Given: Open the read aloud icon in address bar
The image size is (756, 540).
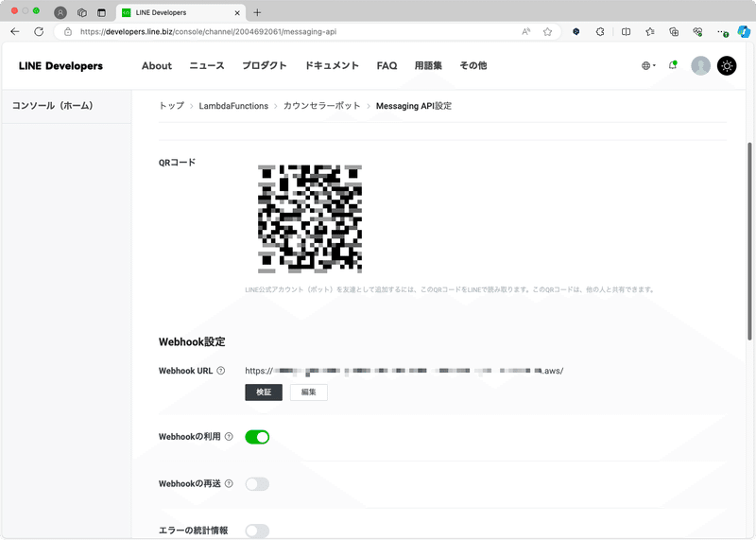Looking at the screenshot, I should (526, 32).
